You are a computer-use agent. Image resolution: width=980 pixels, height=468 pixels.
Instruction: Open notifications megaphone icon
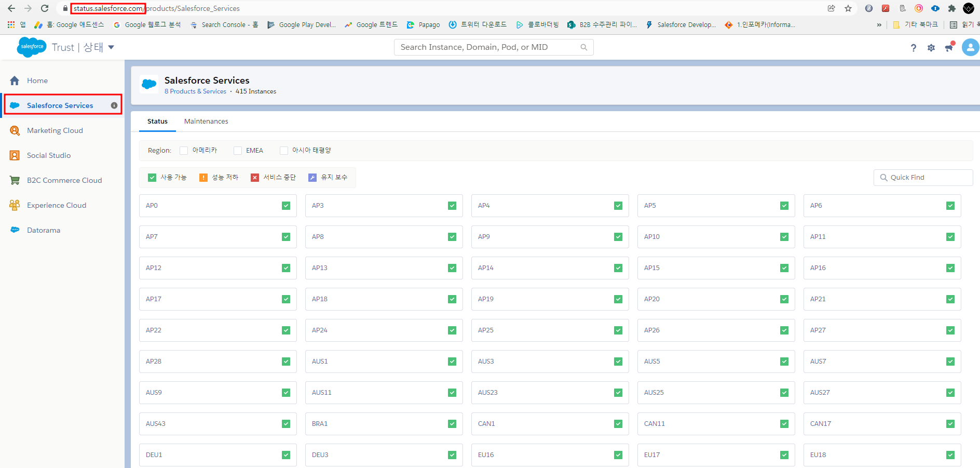coord(949,47)
